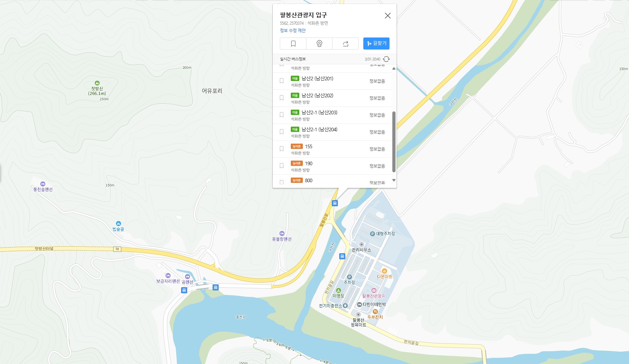Open street view for this bus stop

click(x=319, y=44)
